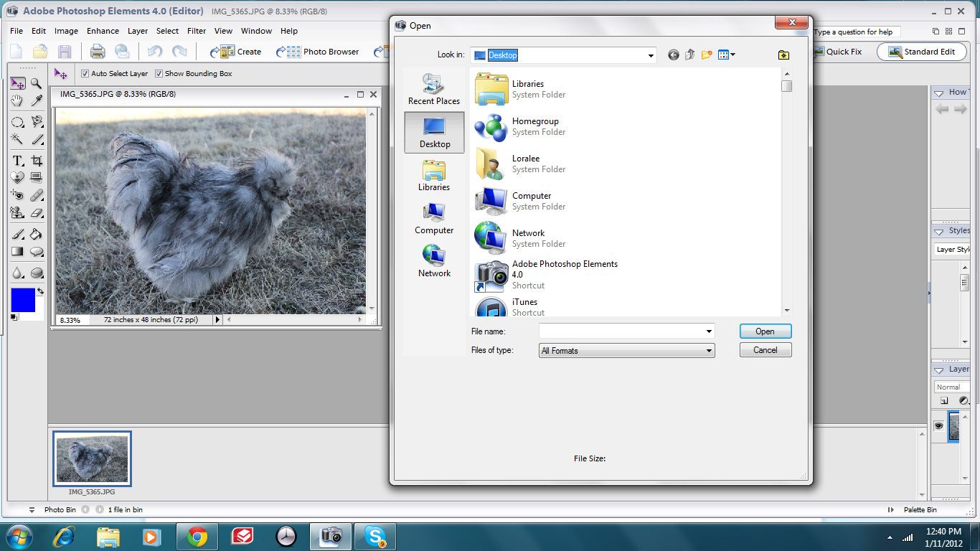Choose the Crop tool
980x551 pixels.
coord(37,161)
